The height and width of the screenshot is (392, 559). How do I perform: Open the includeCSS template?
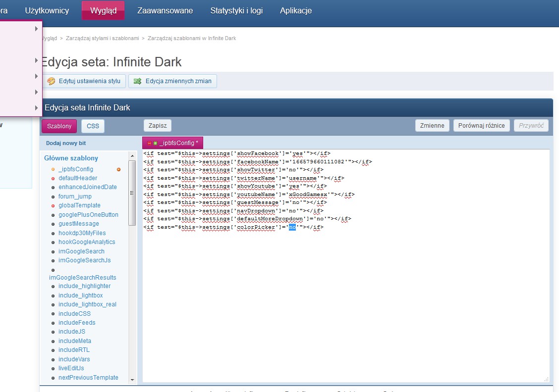(x=74, y=314)
